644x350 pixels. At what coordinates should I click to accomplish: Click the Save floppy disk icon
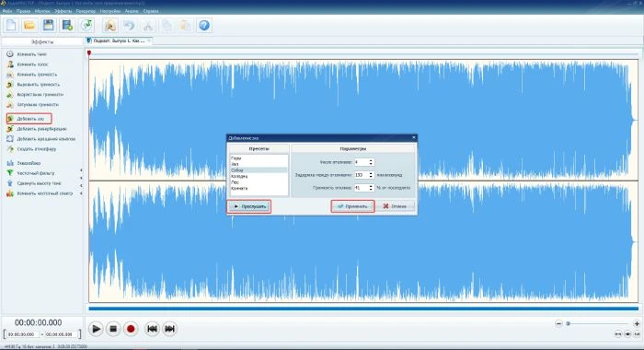pos(49,26)
